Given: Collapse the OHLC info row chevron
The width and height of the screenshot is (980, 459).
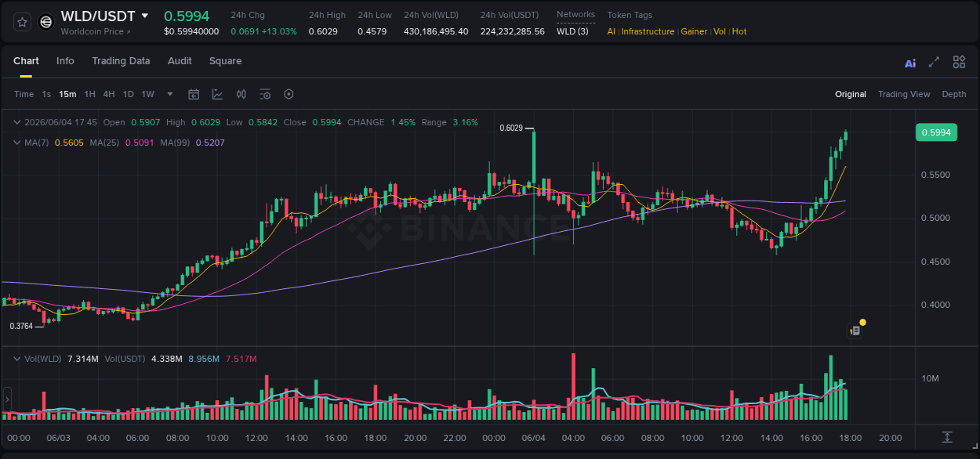Looking at the screenshot, I should coord(16,122).
